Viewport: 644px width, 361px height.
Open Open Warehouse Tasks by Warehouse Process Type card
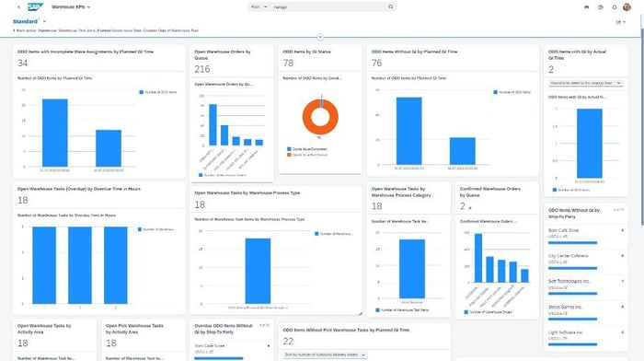(x=276, y=199)
